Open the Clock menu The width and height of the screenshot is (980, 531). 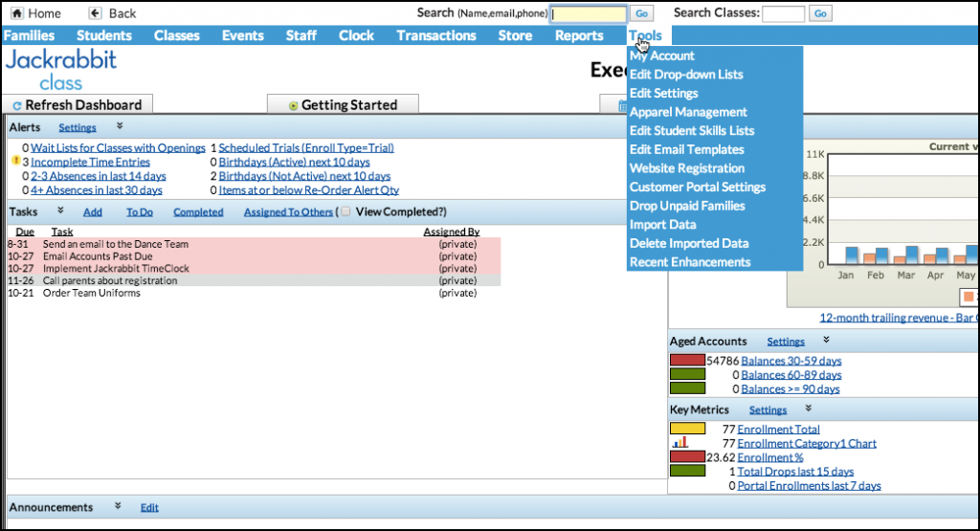[x=356, y=35]
